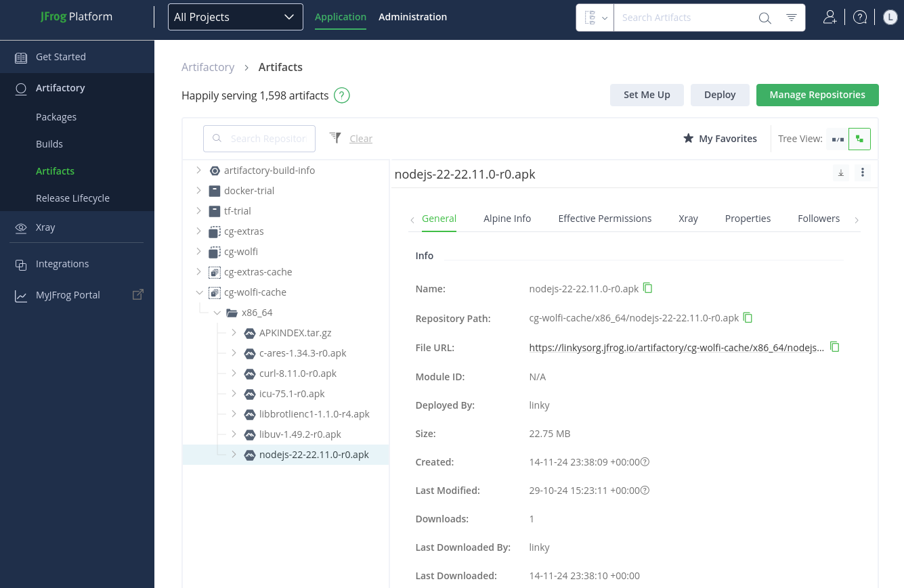Expand the docker-trial repository
904x588 pixels.
pyautogui.click(x=199, y=191)
